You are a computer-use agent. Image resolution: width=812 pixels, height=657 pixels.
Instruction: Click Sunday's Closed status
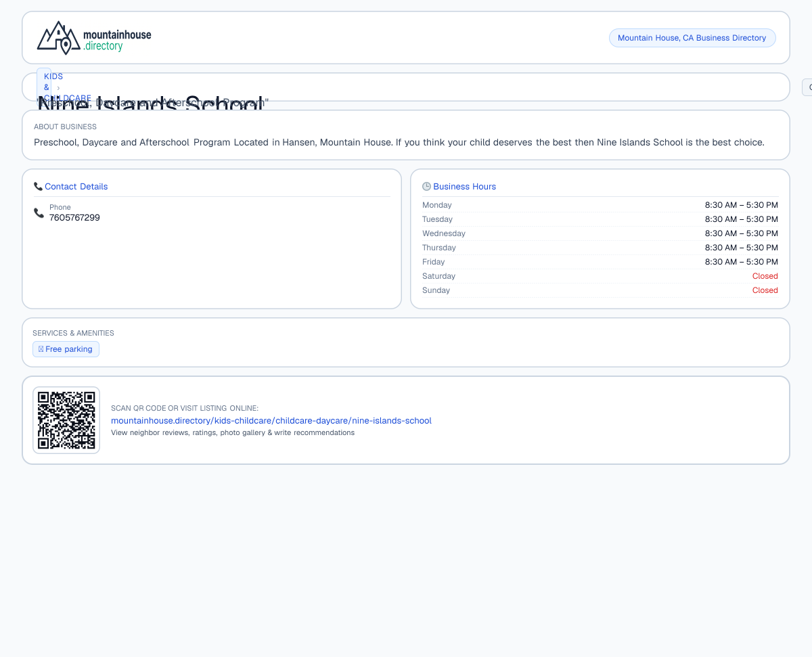click(x=765, y=290)
